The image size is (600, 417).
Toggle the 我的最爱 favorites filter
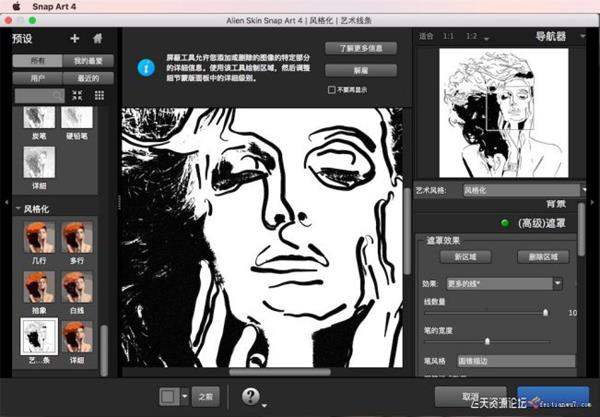coord(87,61)
